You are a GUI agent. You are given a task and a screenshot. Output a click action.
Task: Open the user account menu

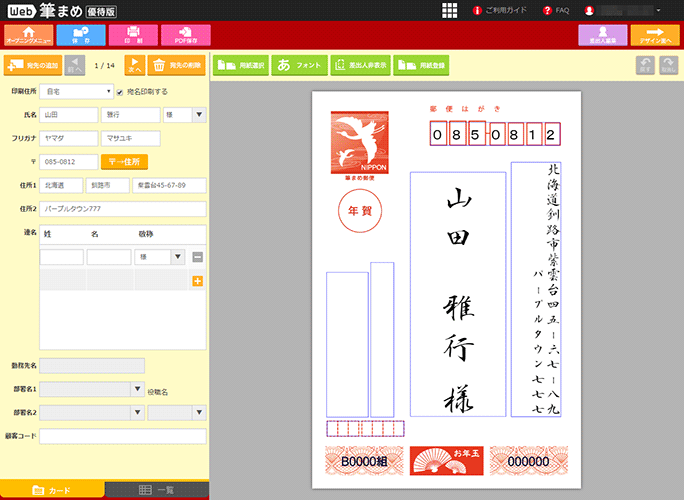coord(623,10)
